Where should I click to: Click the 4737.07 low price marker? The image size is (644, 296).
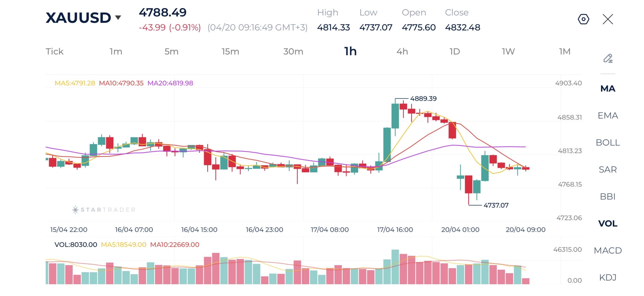(x=496, y=205)
